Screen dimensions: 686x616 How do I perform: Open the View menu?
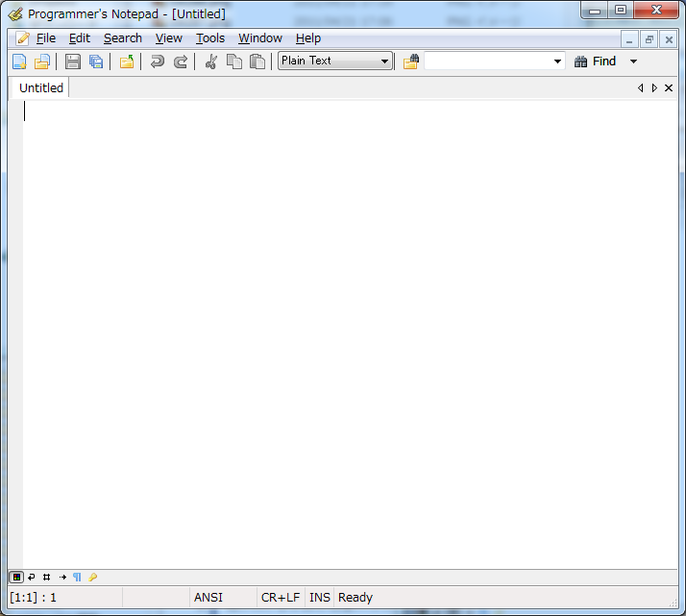(x=169, y=38)
